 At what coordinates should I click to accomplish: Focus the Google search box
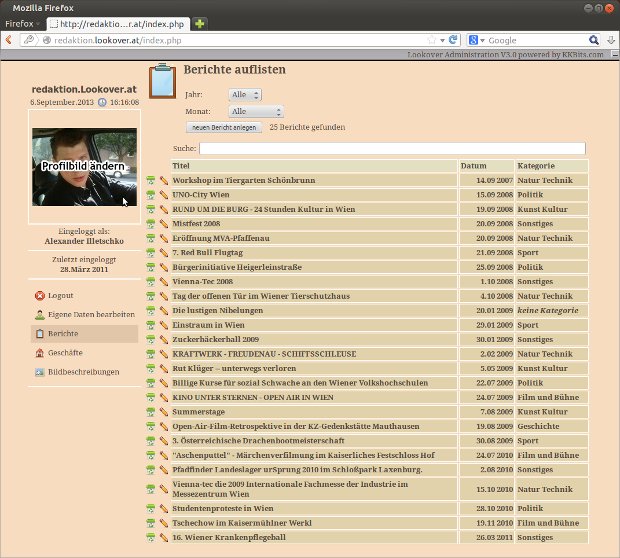coord(537,40)
